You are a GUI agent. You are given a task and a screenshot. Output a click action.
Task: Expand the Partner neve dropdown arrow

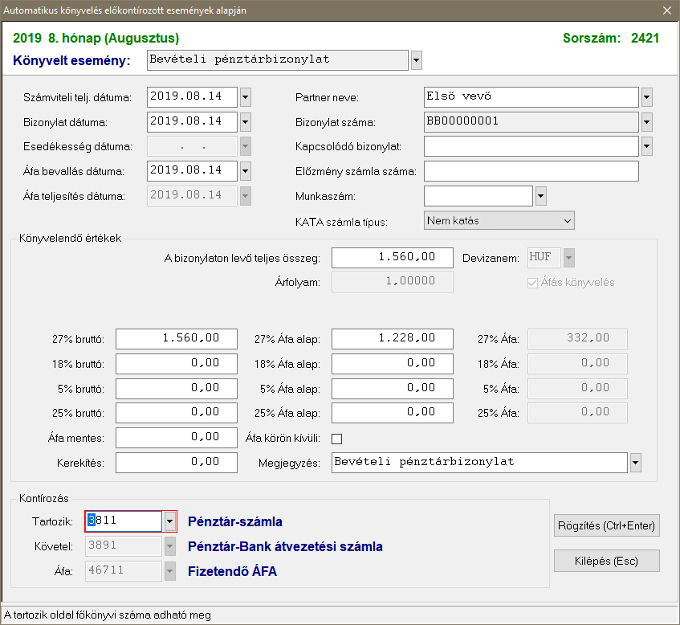[646, 97]
